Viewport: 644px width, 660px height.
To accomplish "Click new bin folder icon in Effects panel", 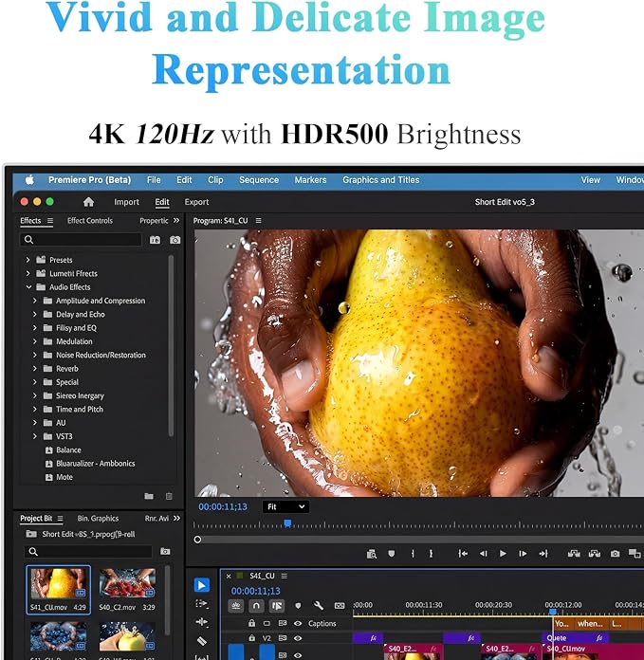I will (149, 496).
